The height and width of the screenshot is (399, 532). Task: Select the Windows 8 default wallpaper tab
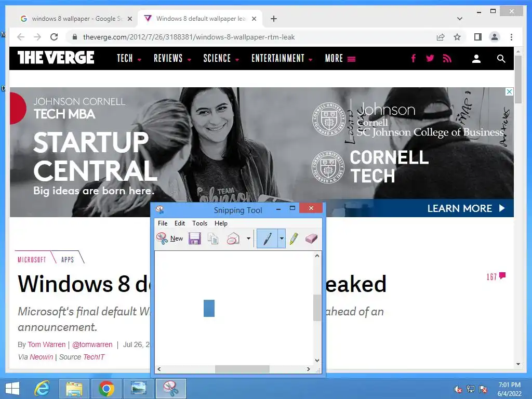click(x=200, y=19)
